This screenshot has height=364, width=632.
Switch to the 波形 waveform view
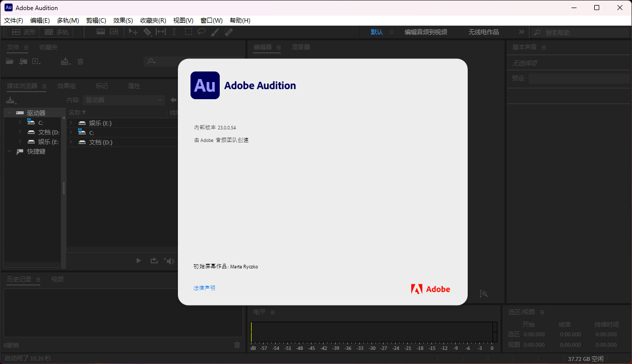24,32
